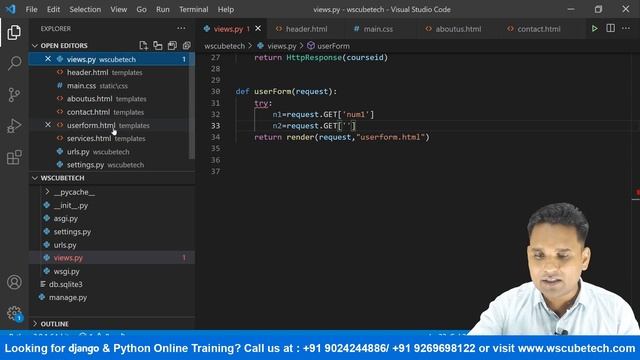Viewport: 640px width, 360px height.
Task: Open the Go menu
Action: (x=141, y=9)
